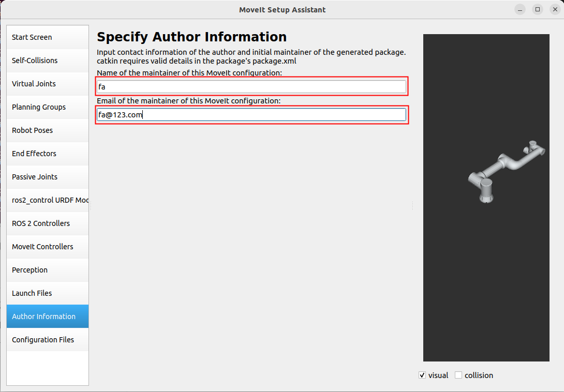
Task: Select ros2_control URDF step
Action: [x=48, y=200]
